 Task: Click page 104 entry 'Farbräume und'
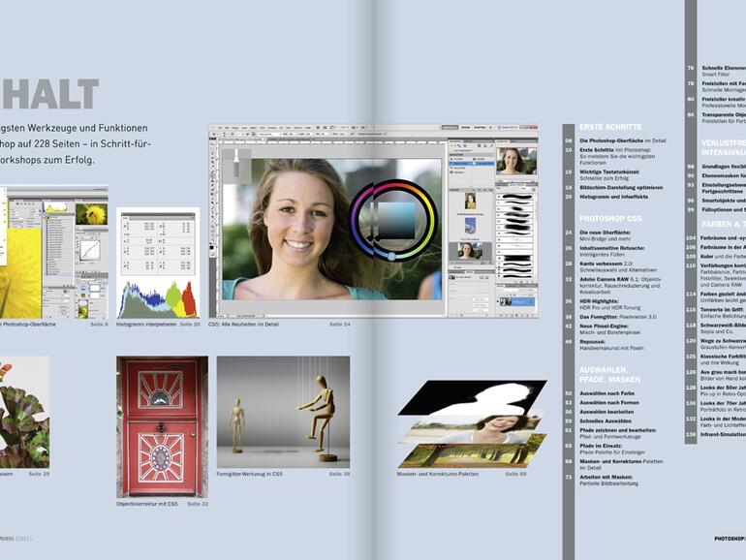click(723, 238)
